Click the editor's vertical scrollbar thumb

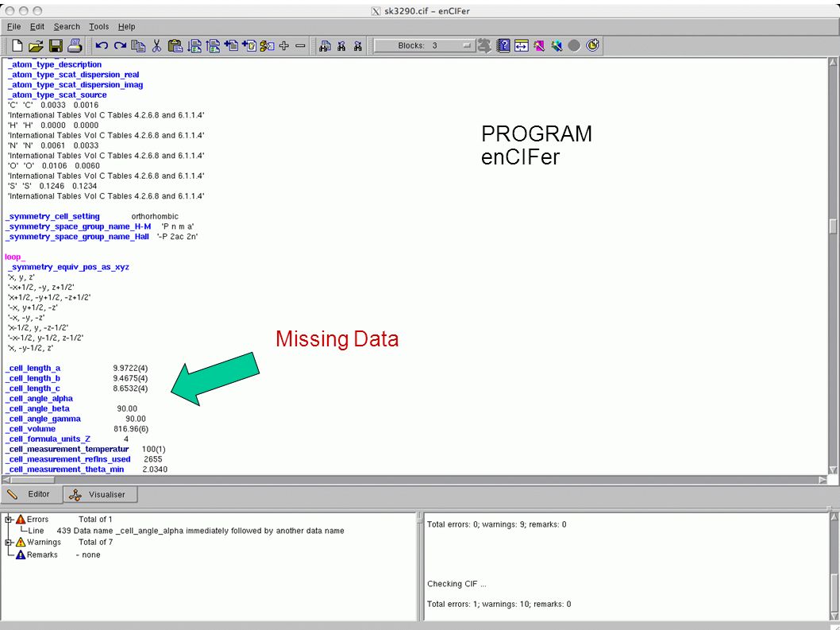[x=834, y=226]
